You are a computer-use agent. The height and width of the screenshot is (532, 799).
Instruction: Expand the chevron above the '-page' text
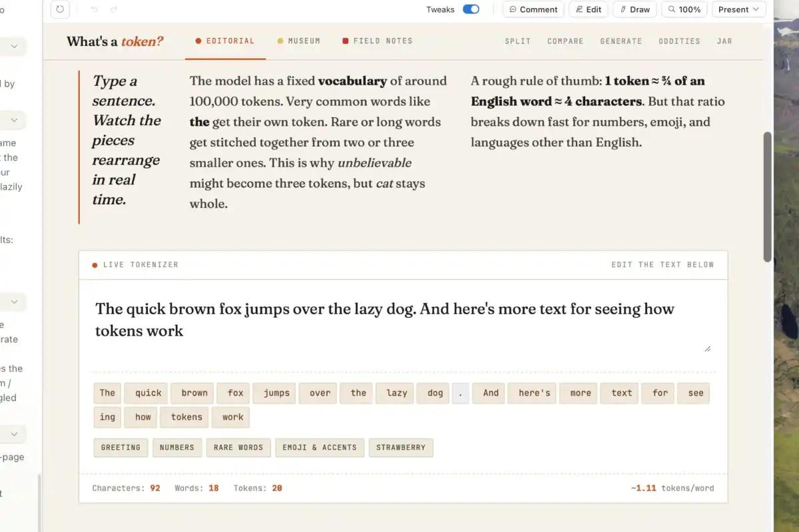point(14,433)
